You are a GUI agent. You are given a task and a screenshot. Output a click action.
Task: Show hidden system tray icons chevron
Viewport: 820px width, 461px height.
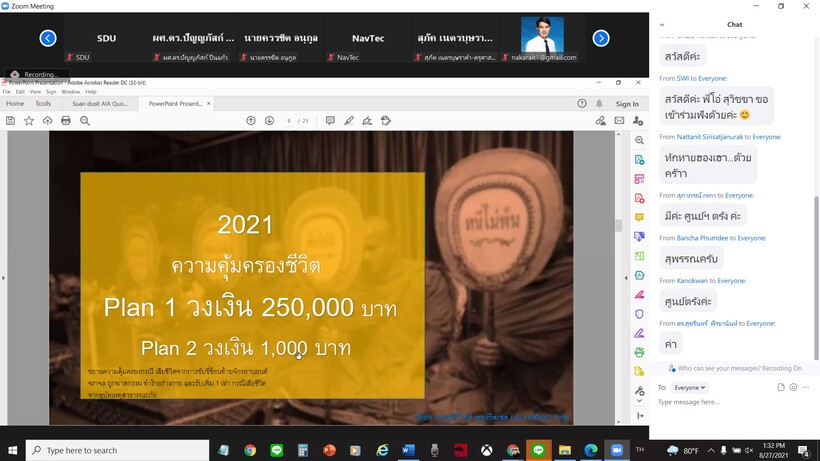[x=711, y=450]
